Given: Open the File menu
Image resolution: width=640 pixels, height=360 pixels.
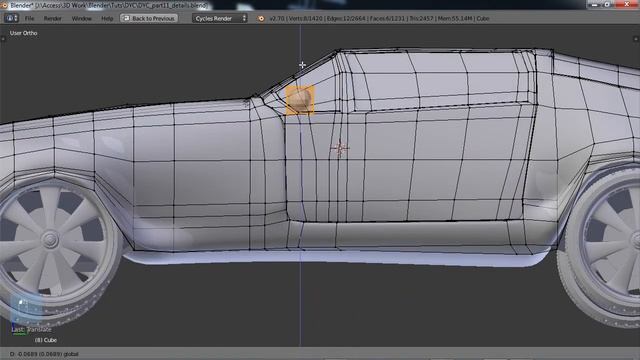Looking at the screenshot, I should coord(29,18).
